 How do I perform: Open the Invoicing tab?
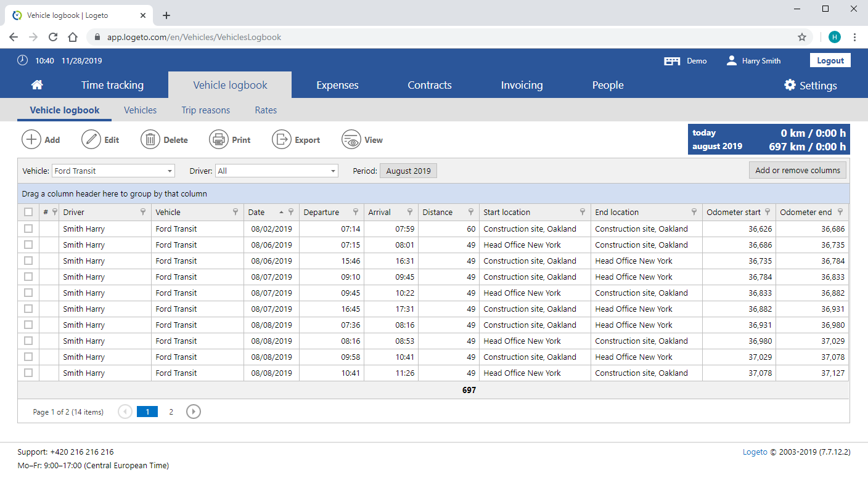[522, 85]
